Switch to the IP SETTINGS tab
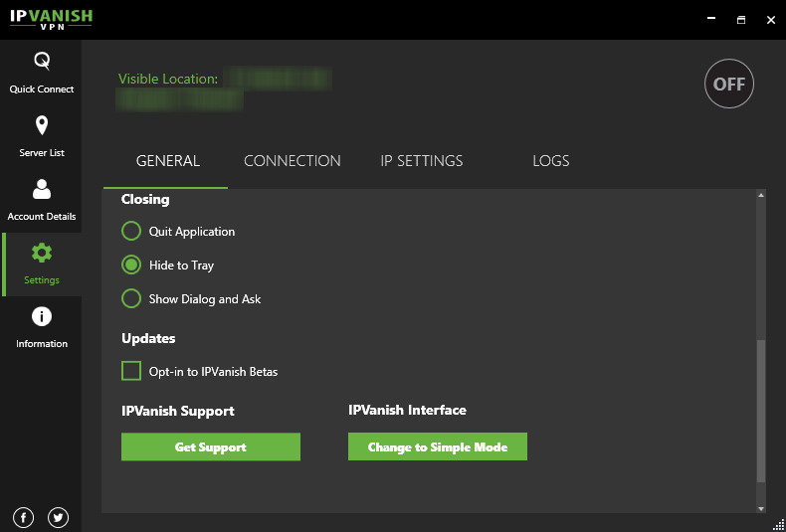Viewport: 786px width, 532px height. (x=422, y=161)
